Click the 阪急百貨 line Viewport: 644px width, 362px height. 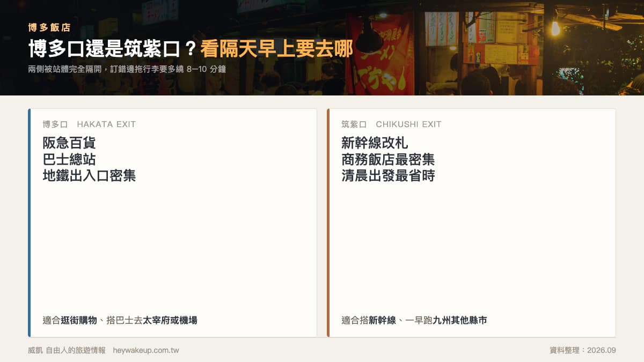69,143
